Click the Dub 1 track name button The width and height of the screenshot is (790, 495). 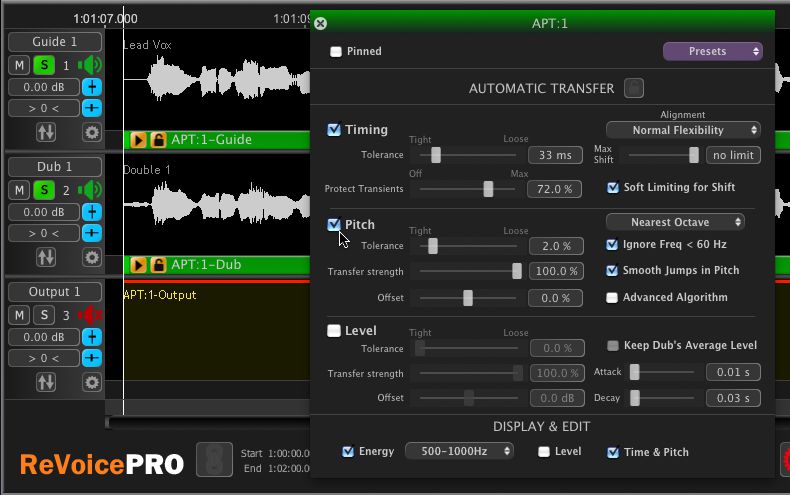point(55,167)
